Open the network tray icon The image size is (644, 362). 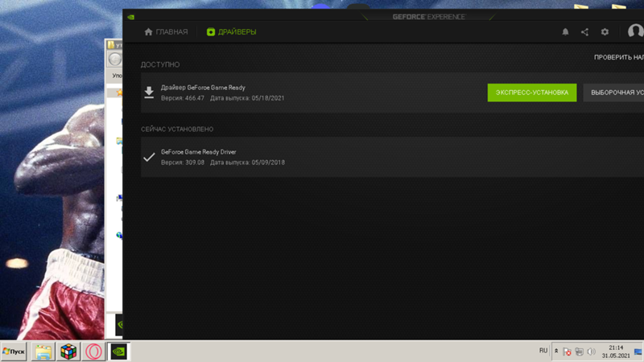coord(579,352)
